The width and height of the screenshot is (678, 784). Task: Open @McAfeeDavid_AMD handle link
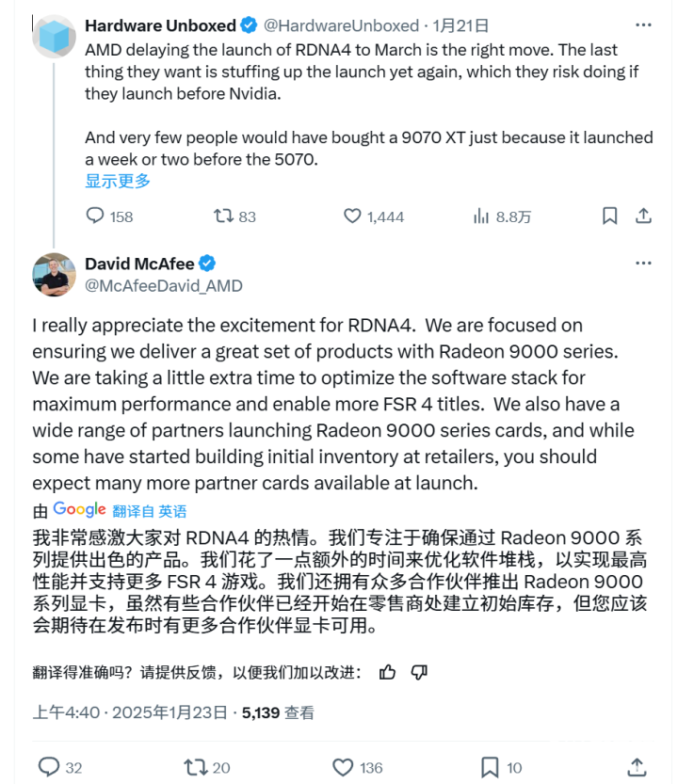[163, 285]
